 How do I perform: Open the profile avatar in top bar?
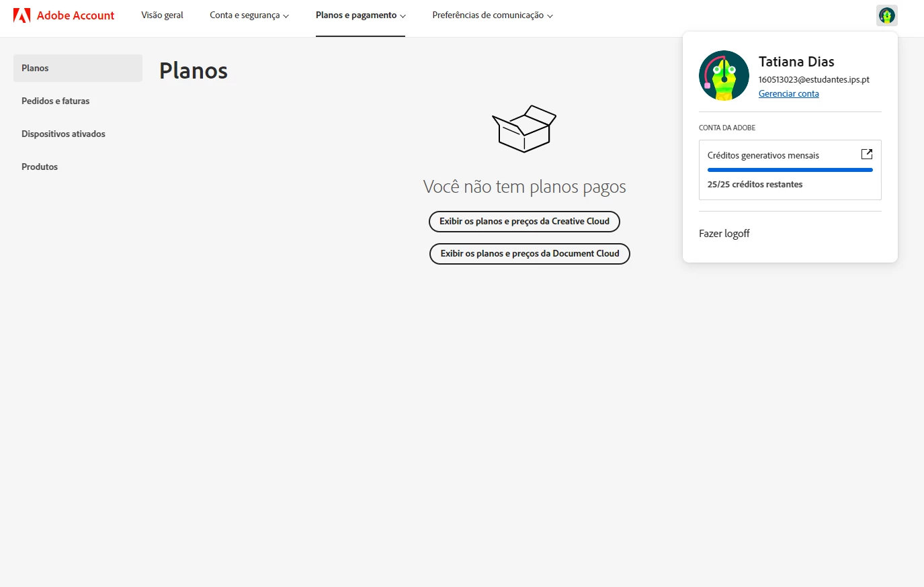[x=887, y=15]
